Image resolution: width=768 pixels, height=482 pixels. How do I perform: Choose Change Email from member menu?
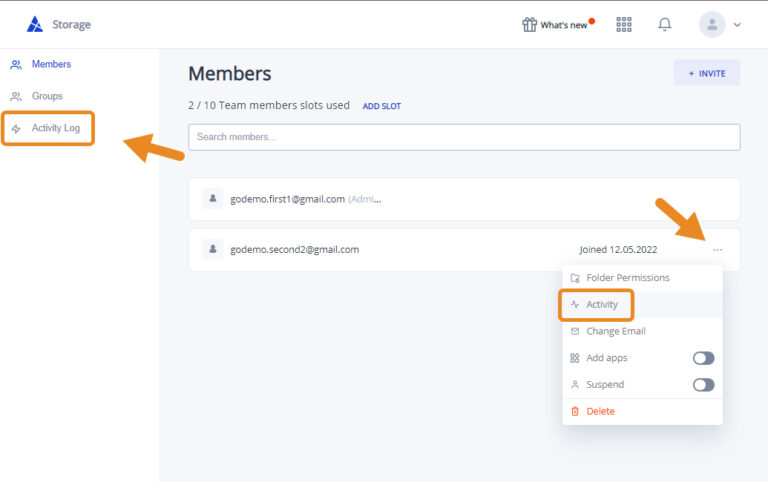pyautogui.click(x=642, y=331)
